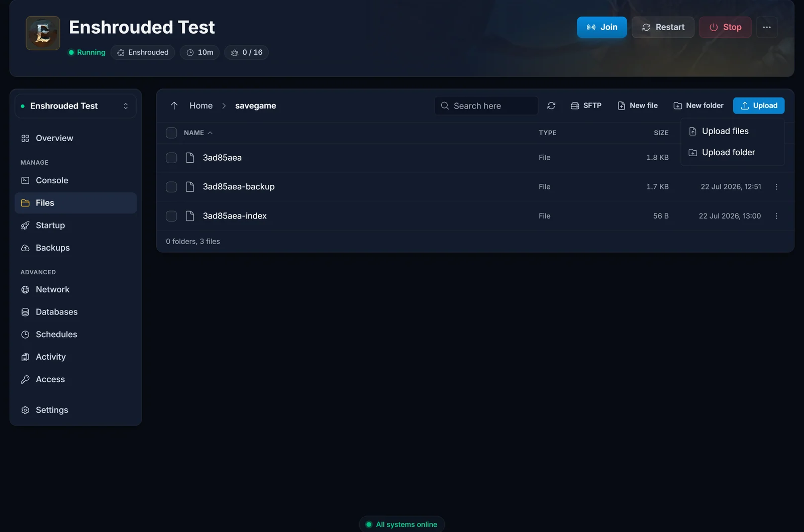Screen dimensions: 804x532
Task: Restart the server
Action: [x=663, y=27]
